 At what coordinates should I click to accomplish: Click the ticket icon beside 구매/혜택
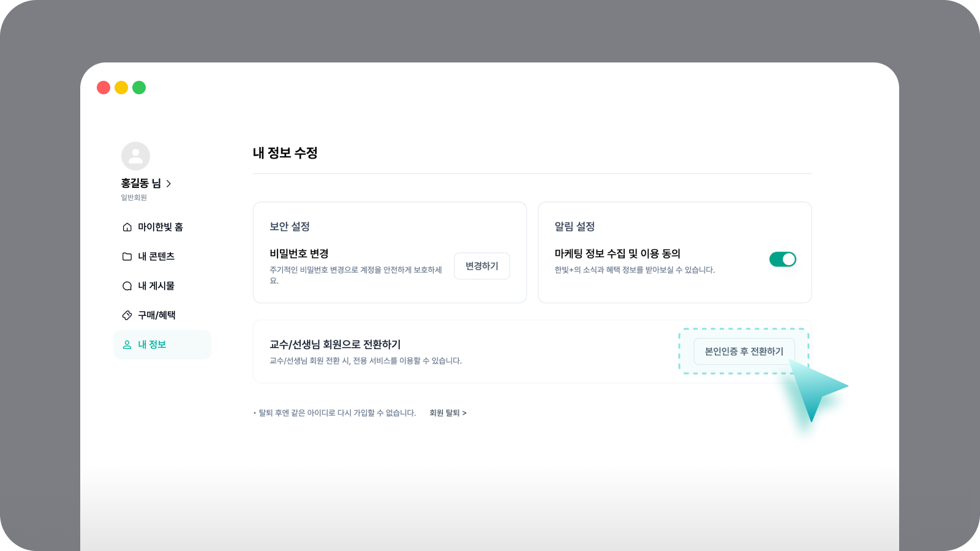(x=127, y=315)
